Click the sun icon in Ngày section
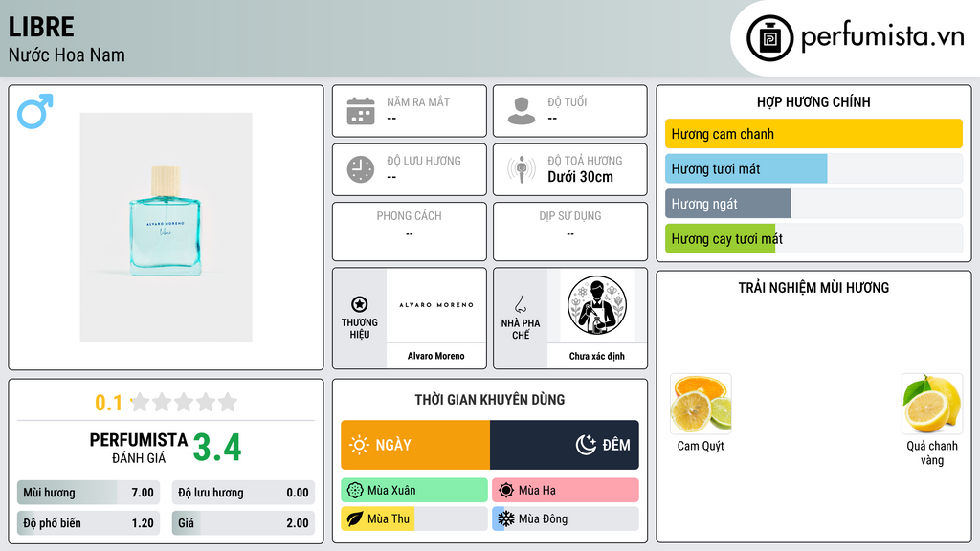 coord(359,445)
